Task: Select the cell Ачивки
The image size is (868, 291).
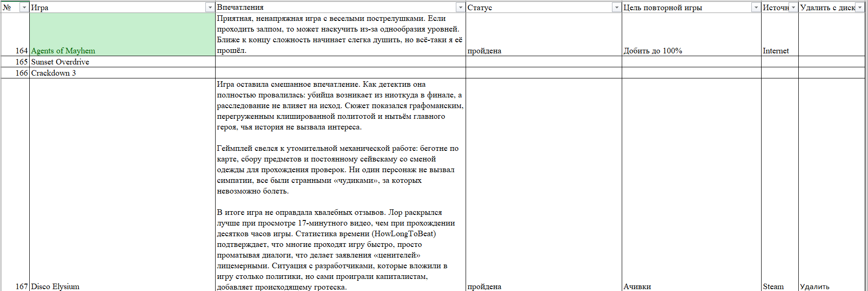Action: 691,185
